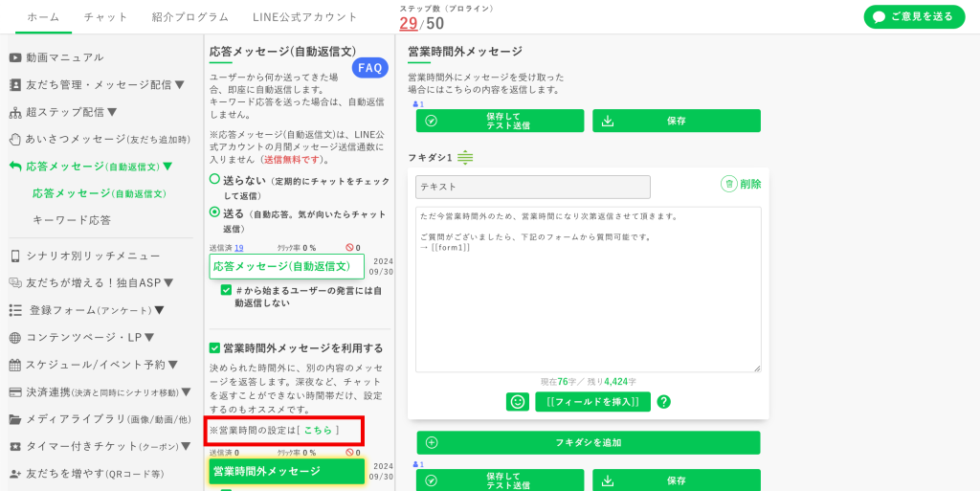Expand コンテンツページ・LP menu

(148, 337)
